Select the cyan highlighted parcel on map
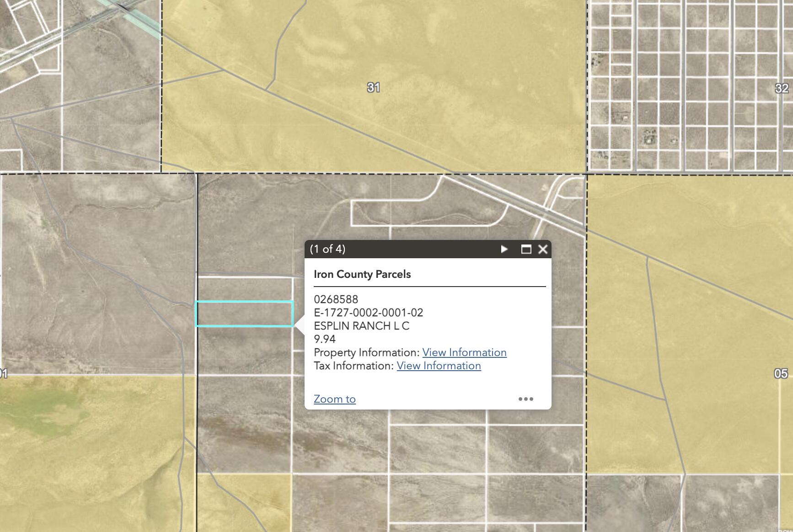The height and width of the screenshot is (532, 793). [244, 314]
